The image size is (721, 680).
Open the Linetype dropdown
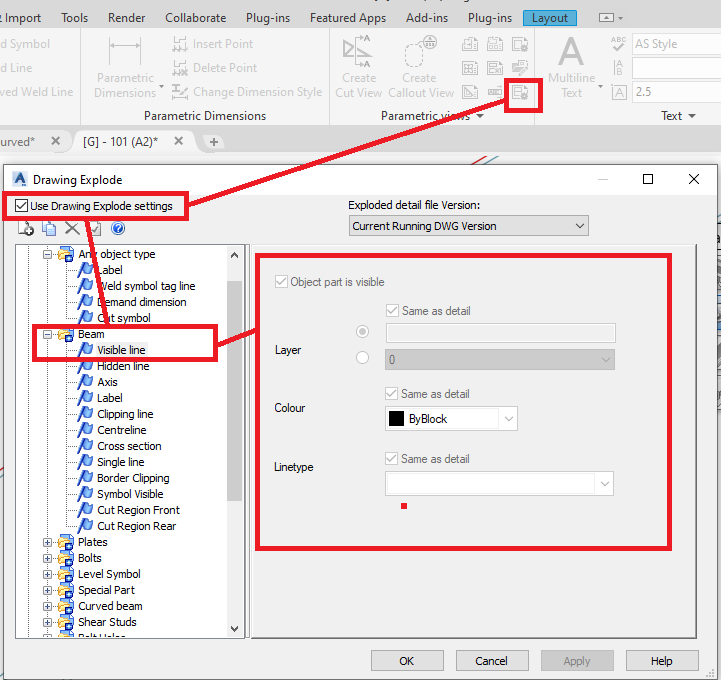click(499, 484)
